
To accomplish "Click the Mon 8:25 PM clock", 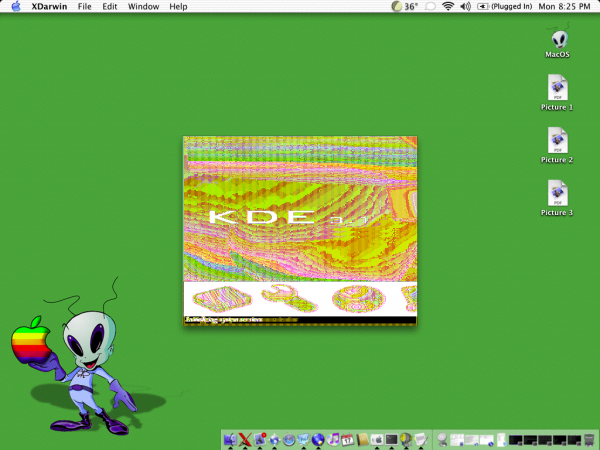I will coord(564,7).
